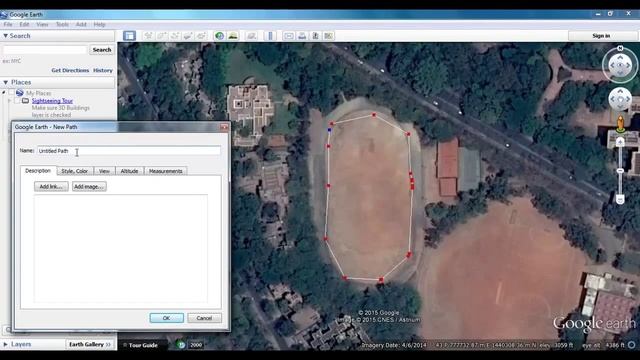Expand the Sightseeing Tour tree node
Screen dimensions: 640x360
(10, 100)
